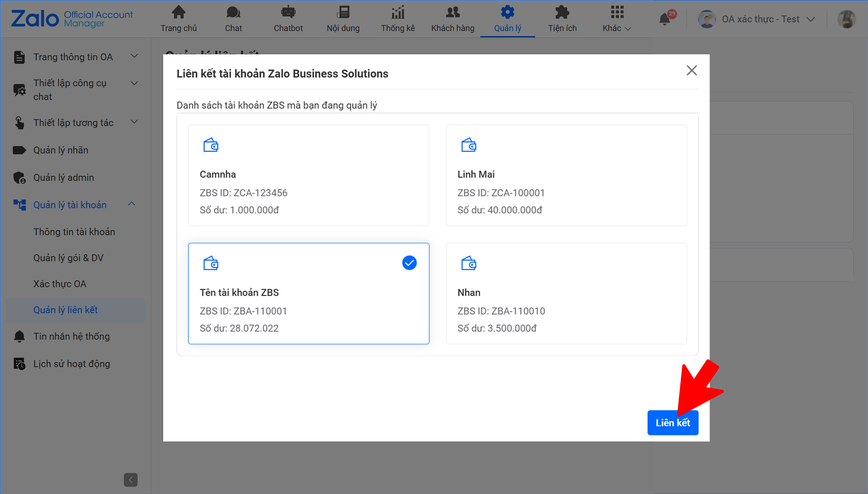This screenshot has height=494, width=868.
Task: Click the Chatbot robot icon
Action: pyautogui.click(x=288, y=12)
